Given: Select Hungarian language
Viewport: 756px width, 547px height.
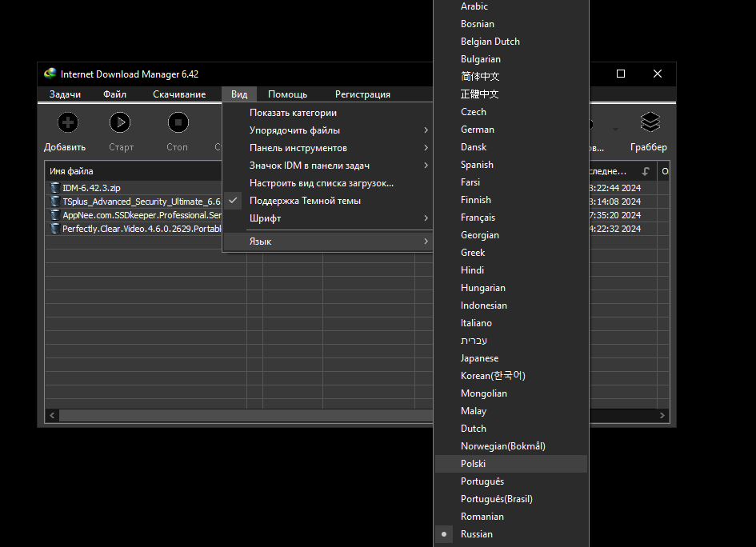Looking at the screenshot, I should click(x=511, y=288).
